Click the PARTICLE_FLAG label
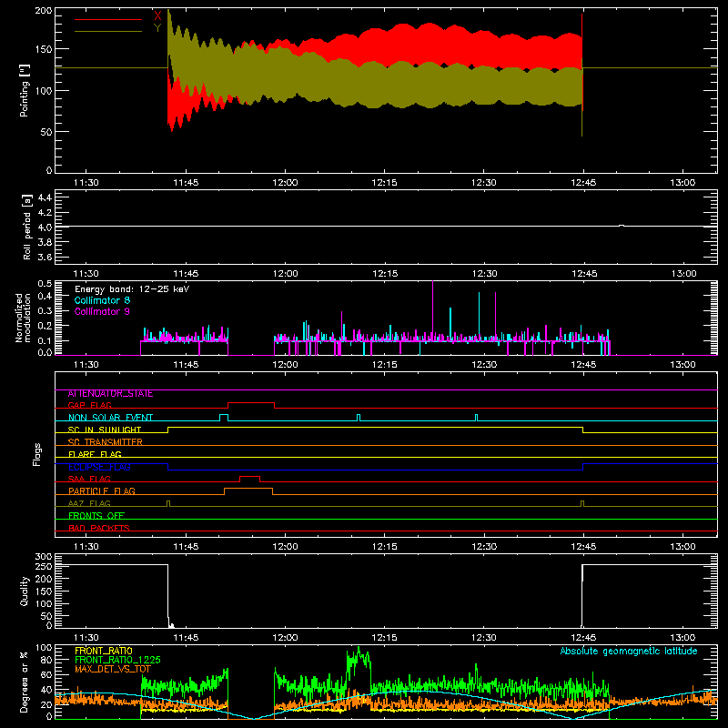The image size is (728, 728). pyautogui.click(x=102, y=490)
